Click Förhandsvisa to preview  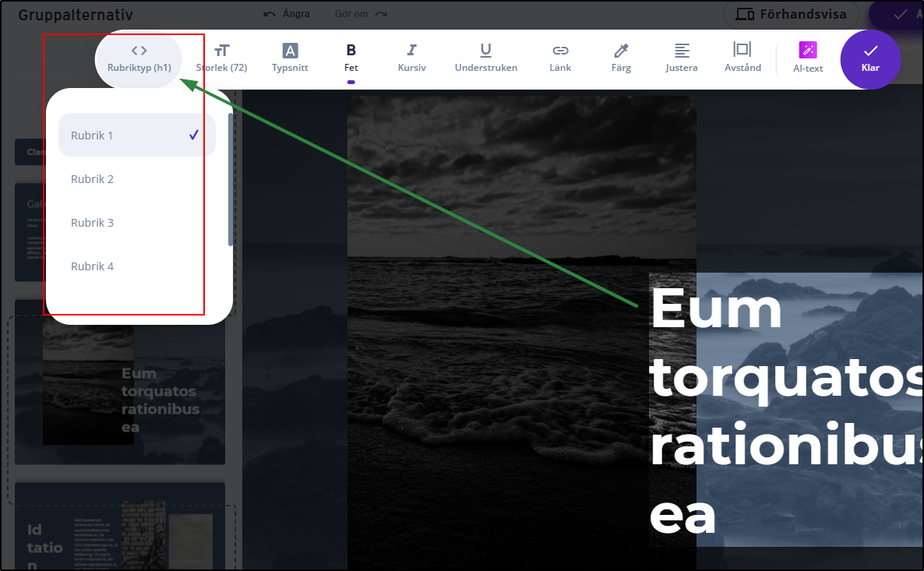tap(790, 15)
